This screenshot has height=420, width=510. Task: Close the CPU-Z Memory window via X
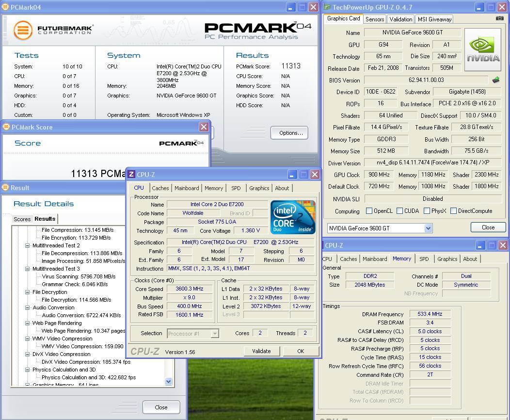tap(503, 245)
